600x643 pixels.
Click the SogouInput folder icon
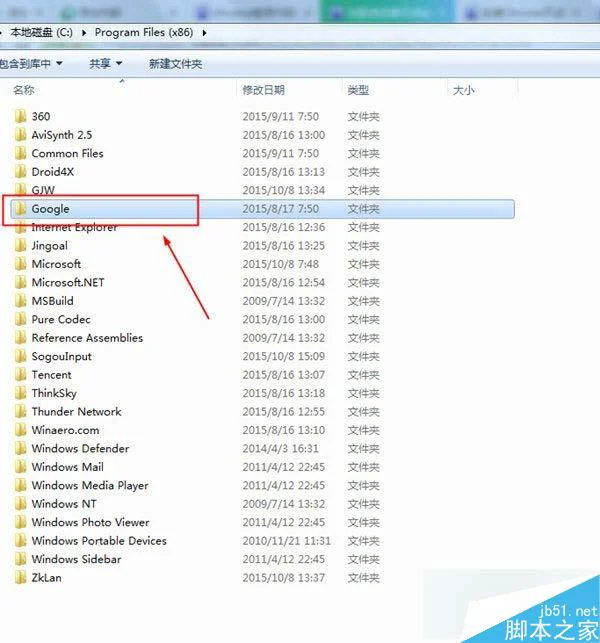pyautogui.click(x=20, y=356)
